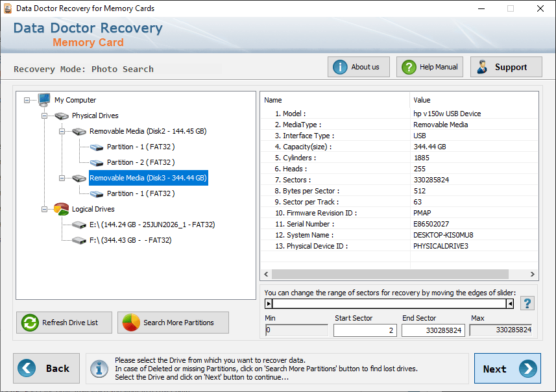Click the Min value field

pos(296,330)
